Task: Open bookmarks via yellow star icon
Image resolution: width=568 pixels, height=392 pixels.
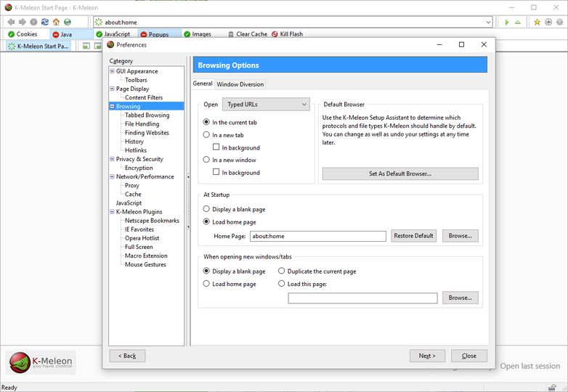Action: [537, 23]
